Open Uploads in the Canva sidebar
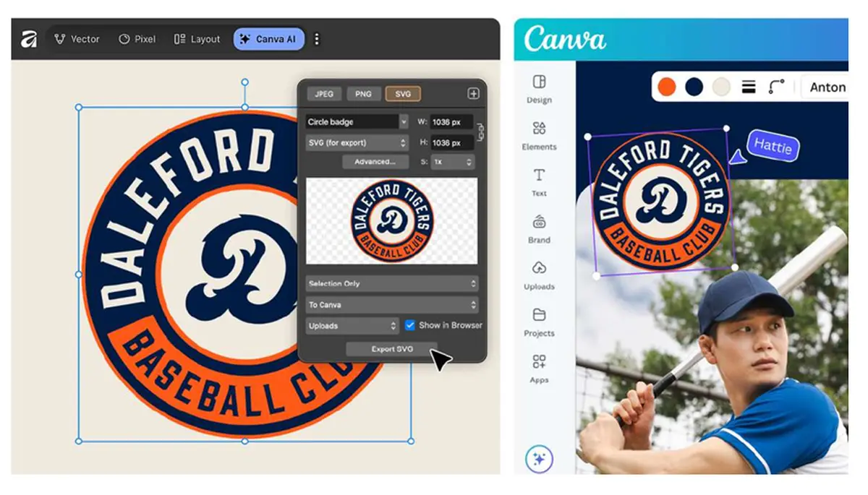This screenshot has width=868, height=495. [x=539, y=275]
